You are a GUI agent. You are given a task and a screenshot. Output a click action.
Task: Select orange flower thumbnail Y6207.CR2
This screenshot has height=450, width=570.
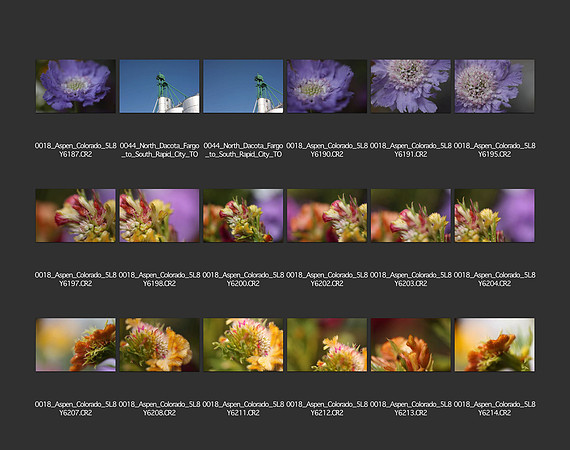[x=76, y=345]
